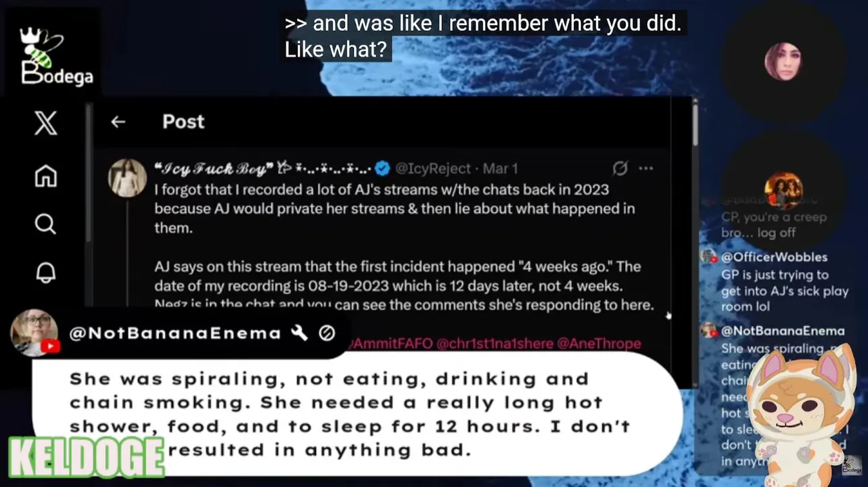Screen dimensions: 868x487
Task: Open the three-dot more options menu
Action: [x=646, y=168]
